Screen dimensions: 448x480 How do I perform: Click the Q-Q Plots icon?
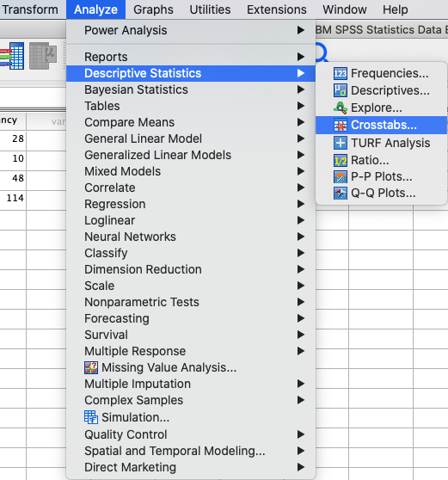pos(340,194)
